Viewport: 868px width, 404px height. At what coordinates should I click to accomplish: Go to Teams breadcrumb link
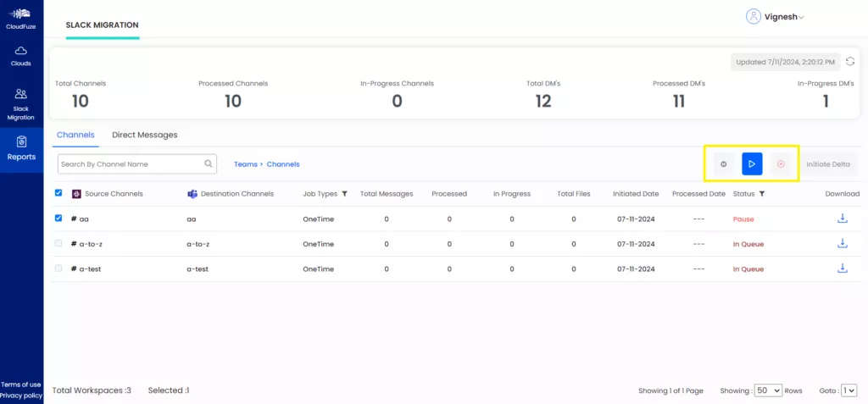click(x=245, y=164)
